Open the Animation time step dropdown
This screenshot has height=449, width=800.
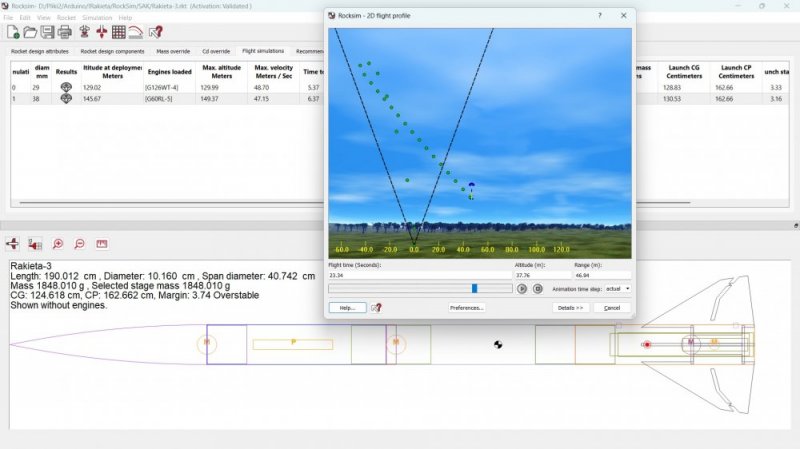click(x=617, y=289)
